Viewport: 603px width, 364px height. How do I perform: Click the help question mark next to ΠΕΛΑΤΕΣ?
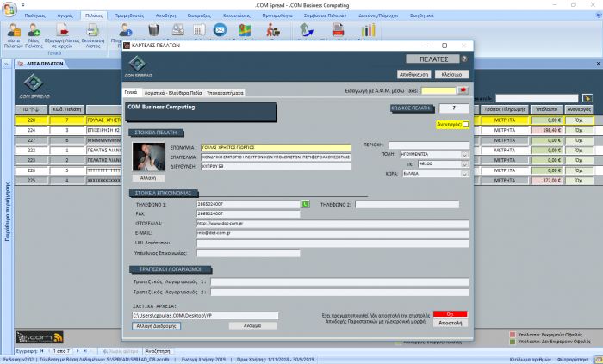464,59
